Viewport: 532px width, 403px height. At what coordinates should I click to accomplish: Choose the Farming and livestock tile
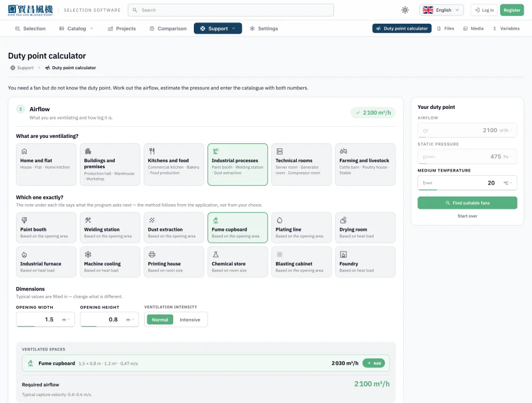(365, 165)
